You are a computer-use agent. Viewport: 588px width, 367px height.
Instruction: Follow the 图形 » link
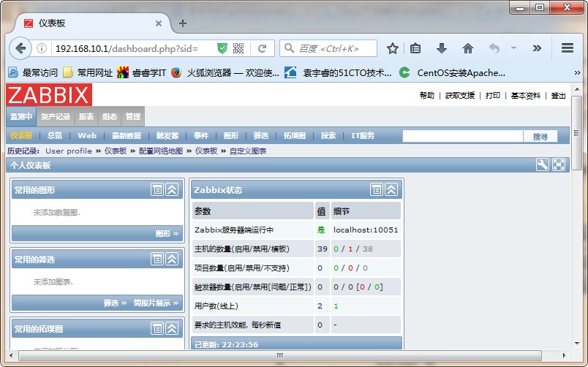tap(167, 233)
